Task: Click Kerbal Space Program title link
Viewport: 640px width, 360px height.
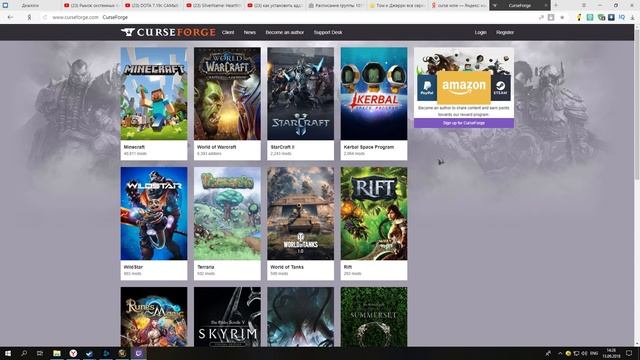Action: pyautogui.click(x=369, y=147)
